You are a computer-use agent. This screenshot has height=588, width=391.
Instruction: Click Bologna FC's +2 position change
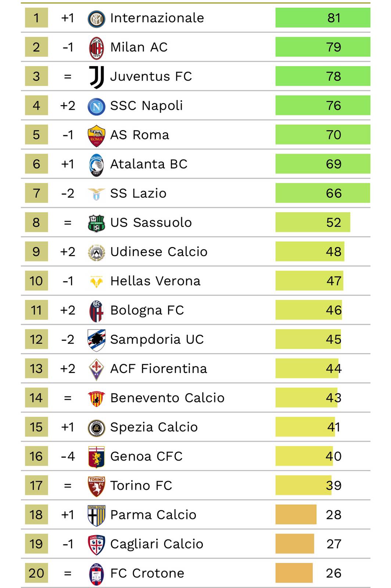pos(68,310)
